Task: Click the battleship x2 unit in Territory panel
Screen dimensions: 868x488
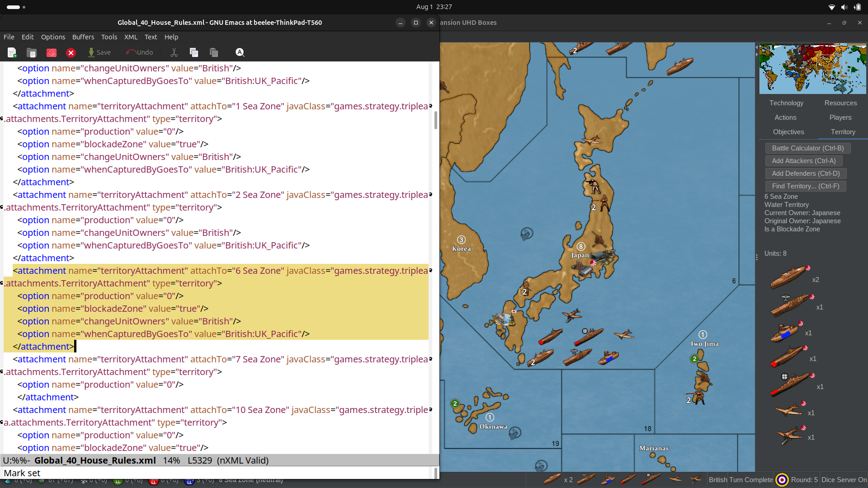Action: click(x=791, y=277)
